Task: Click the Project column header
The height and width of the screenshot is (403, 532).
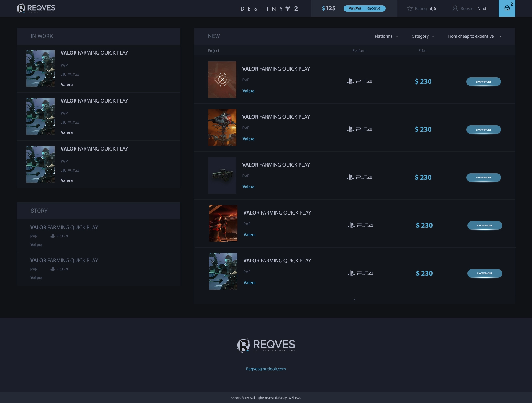Action: [213, 50]
